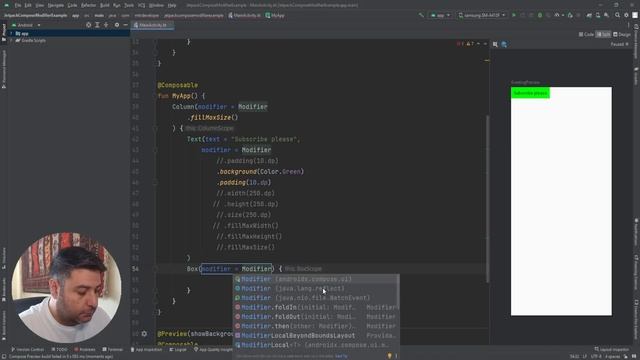Open Version Control tool window

[27, 349]
